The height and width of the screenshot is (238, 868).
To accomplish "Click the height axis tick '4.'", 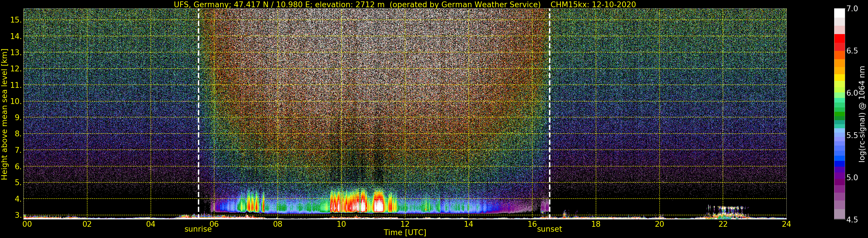I will click(18, 199).
